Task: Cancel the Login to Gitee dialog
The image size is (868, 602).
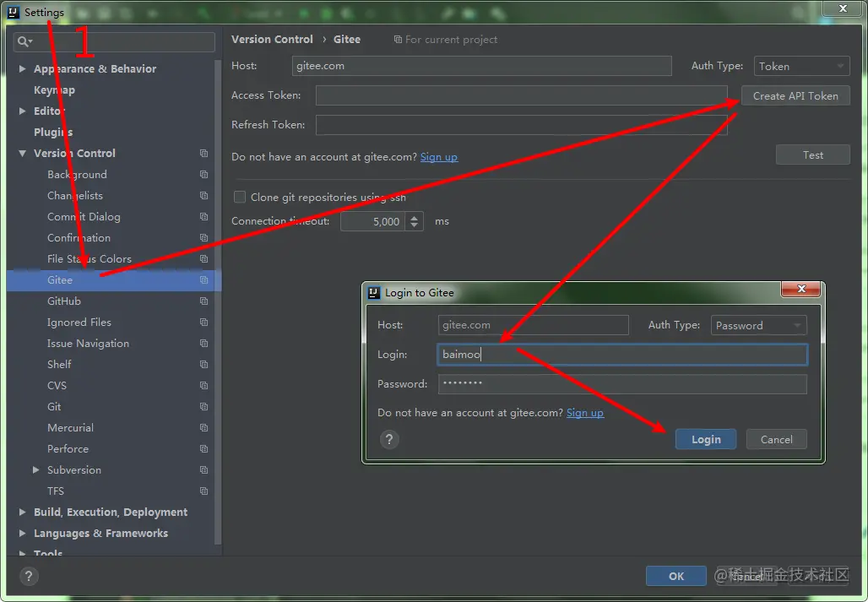Action: click(776, 439)
